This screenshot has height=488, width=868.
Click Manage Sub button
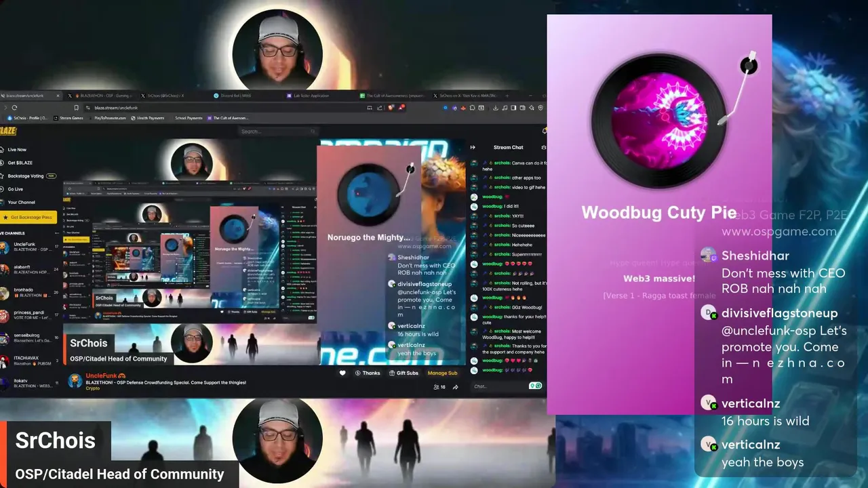pos(442,373)
